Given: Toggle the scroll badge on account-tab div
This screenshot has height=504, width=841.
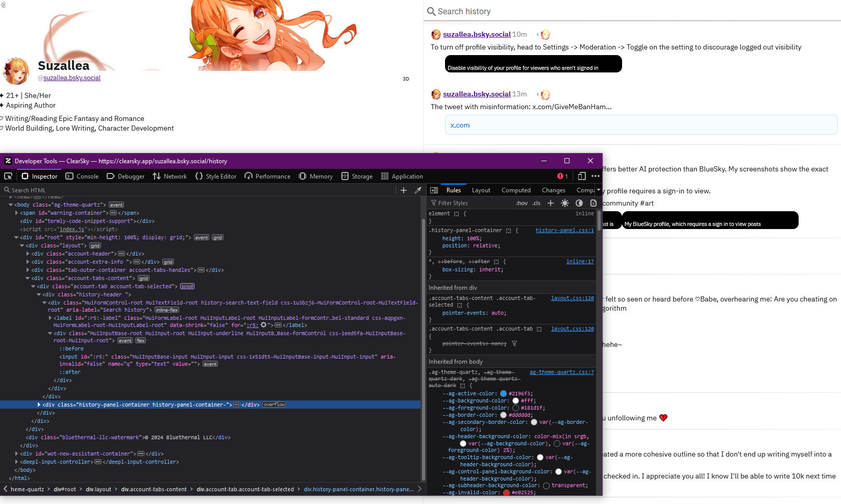Looking at the screenshot, I should click(187, 286).
